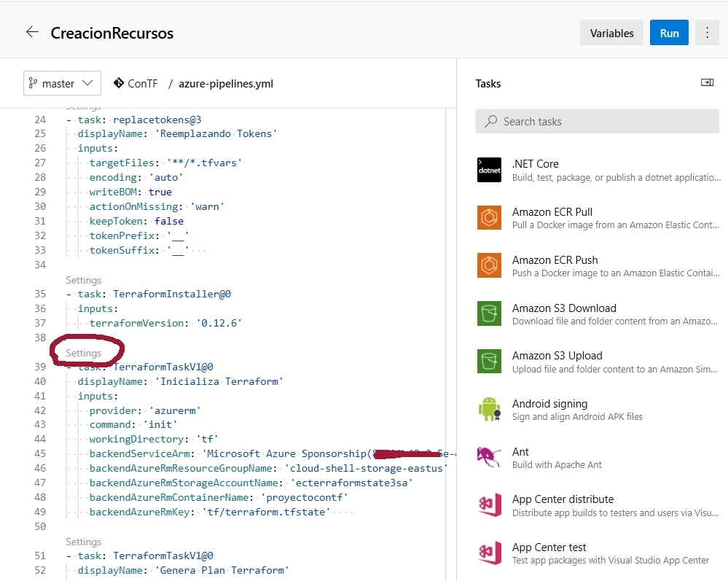Image resolution: width=728 pixels, height=581 pixels.
Task: Select the Amazon S3 Download bucket icon
Action: point(490,313)
